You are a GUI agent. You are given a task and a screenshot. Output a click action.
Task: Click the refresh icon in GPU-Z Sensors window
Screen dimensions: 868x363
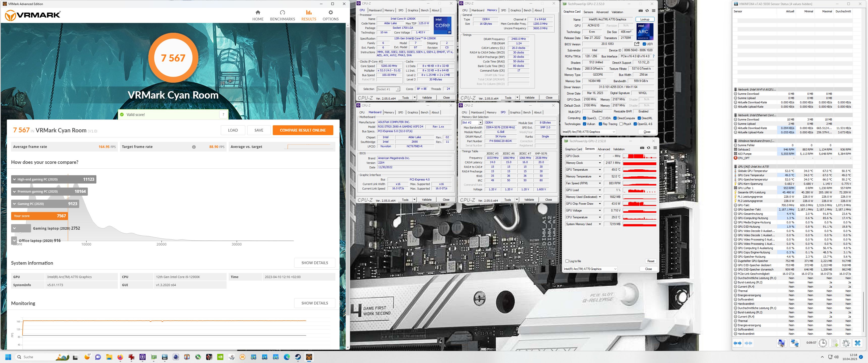click(648, 148)
